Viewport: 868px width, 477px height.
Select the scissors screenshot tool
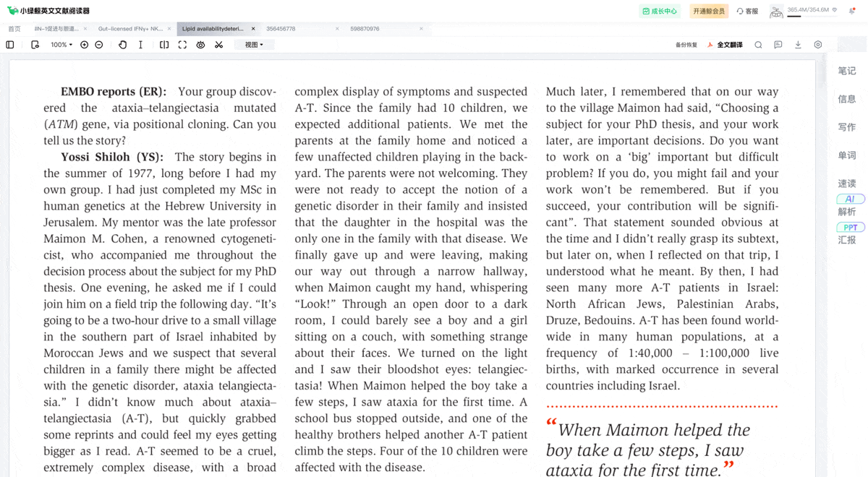218,45
